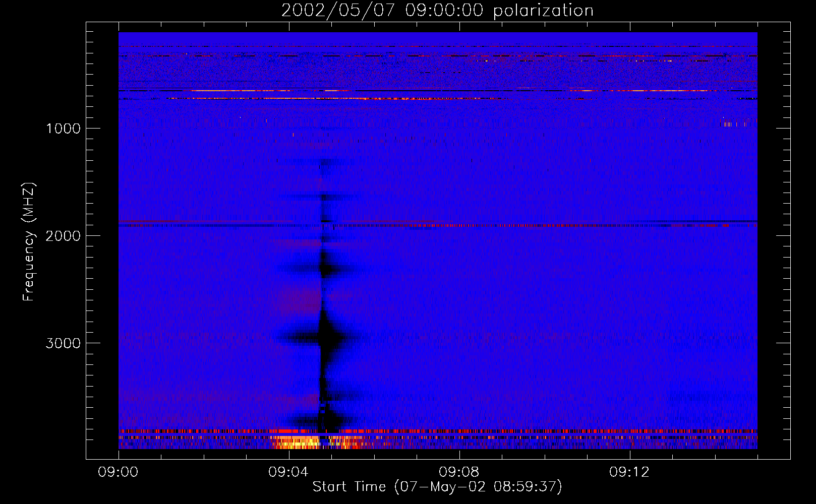Click the 09:00 time tick label
Image resolution: width=816 pixels, height=504 pixels.
[x=118, y=472]
